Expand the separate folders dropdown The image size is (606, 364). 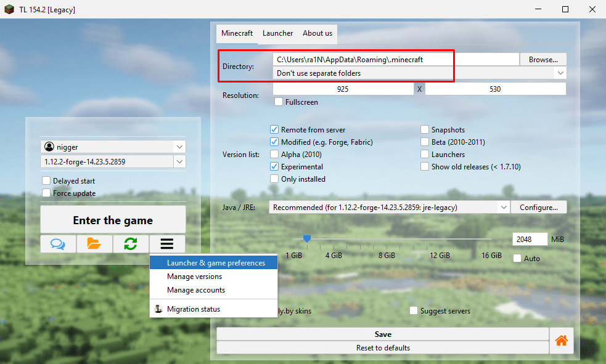pyautogui.click(x=560, y=73)
